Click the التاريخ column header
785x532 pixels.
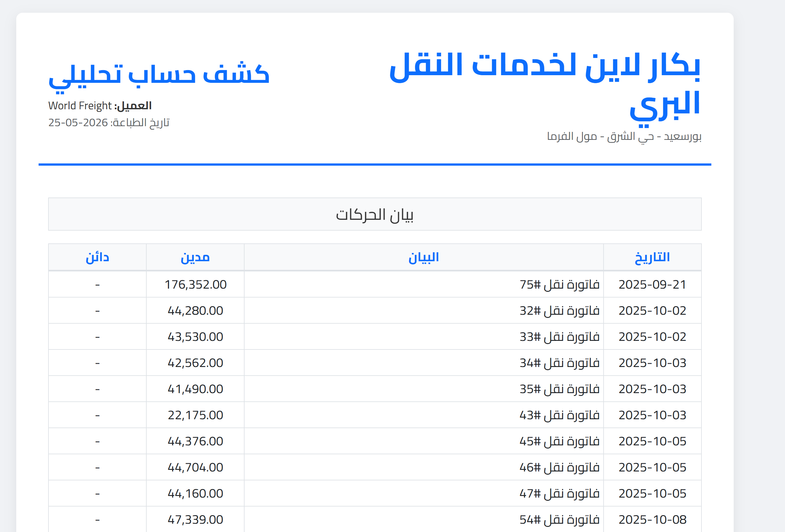[652, 257]
